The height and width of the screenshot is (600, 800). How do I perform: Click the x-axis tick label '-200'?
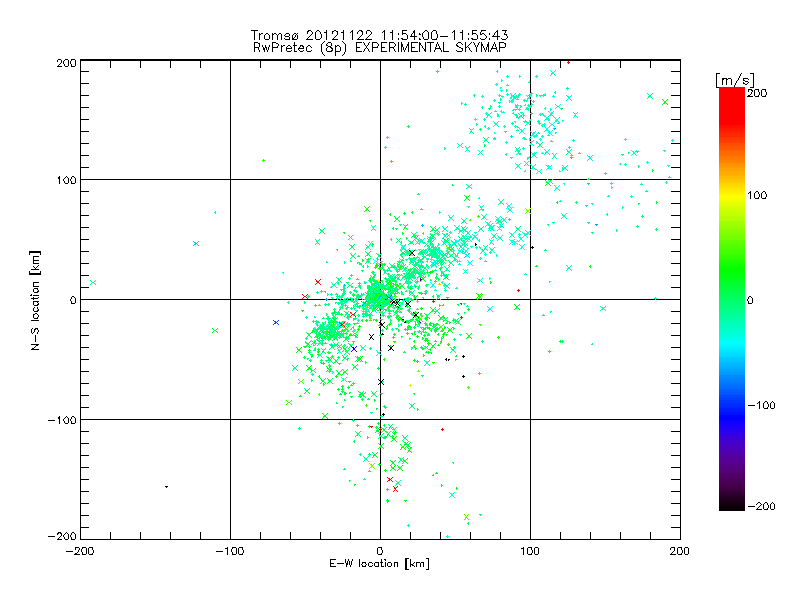coord(81,551)
